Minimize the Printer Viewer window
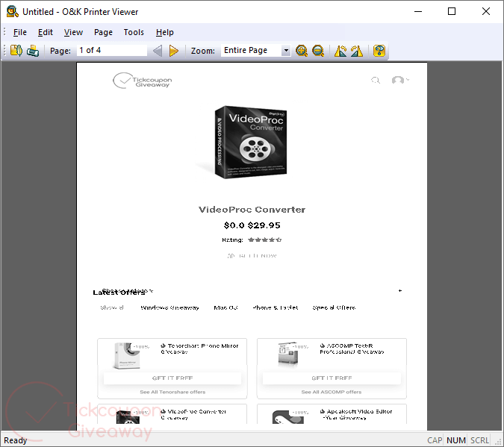The width and height of the screenshot is (504, 447). coord(418,12)
